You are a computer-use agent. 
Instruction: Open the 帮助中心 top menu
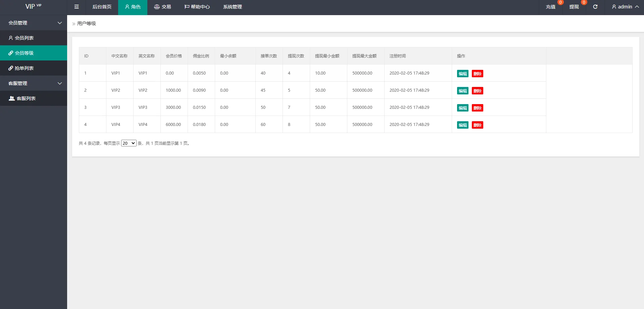coord(197,7)
